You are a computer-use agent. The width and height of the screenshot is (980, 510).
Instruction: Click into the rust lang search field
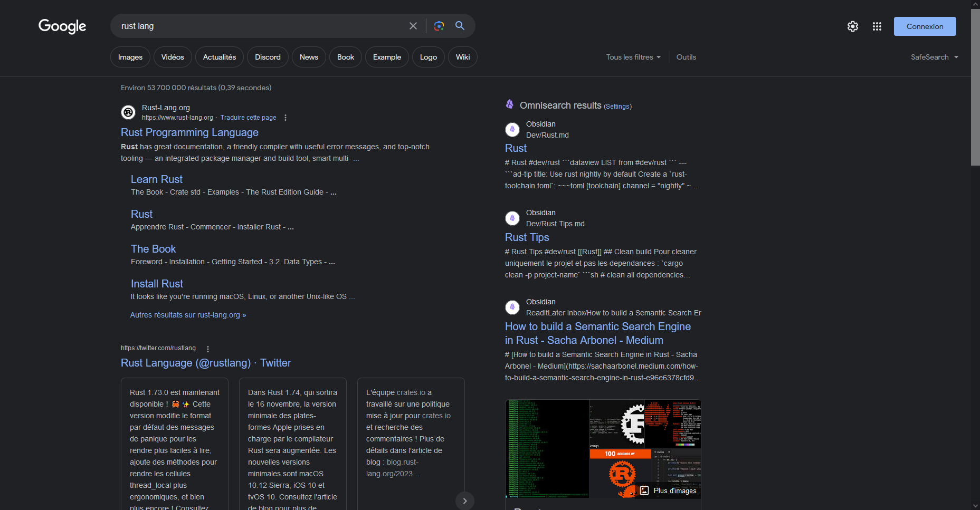(x=259, y=26)
